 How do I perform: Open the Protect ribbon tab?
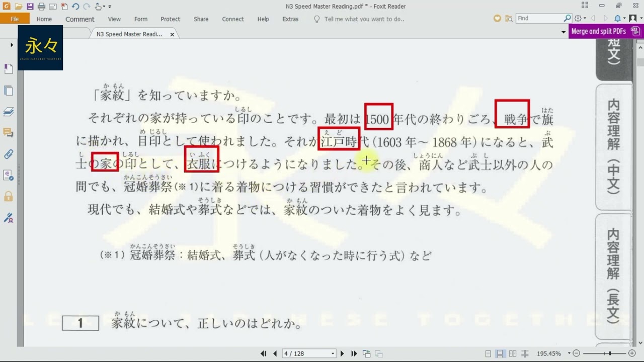[x=171, y=19]
